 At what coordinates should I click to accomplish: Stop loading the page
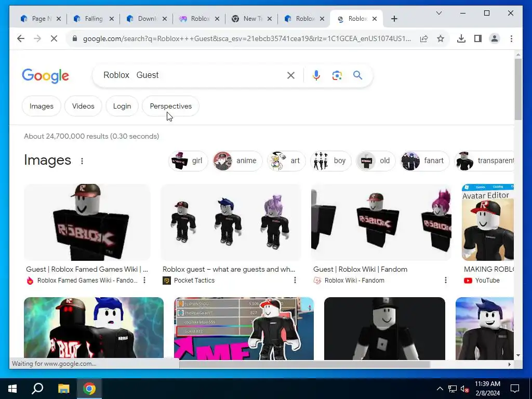click(54, 38)
